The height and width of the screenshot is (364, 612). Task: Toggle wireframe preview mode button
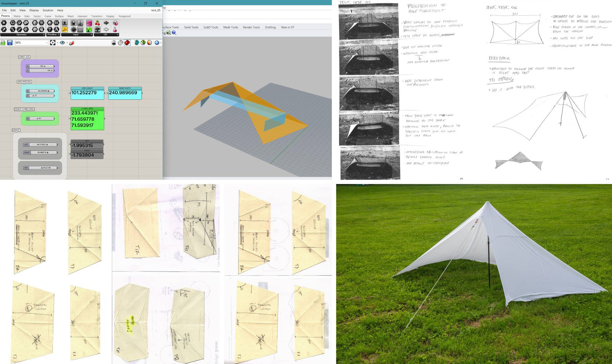[120, 43]
